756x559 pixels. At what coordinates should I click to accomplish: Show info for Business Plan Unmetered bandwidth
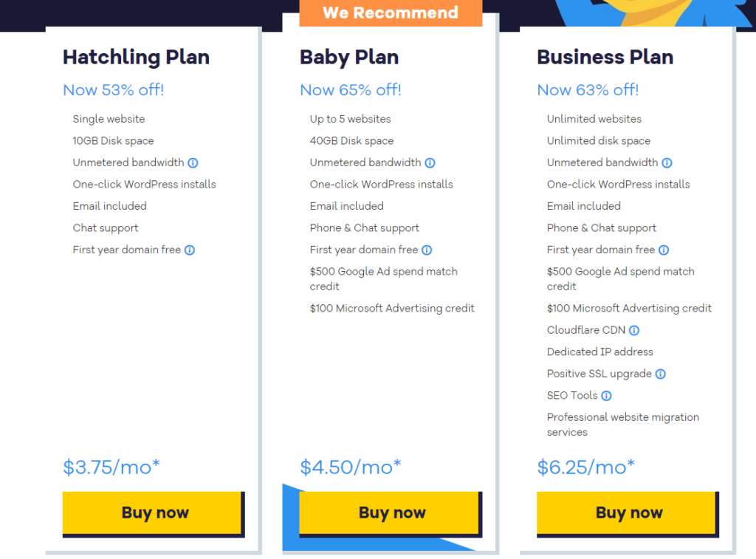tap(667, 163)
